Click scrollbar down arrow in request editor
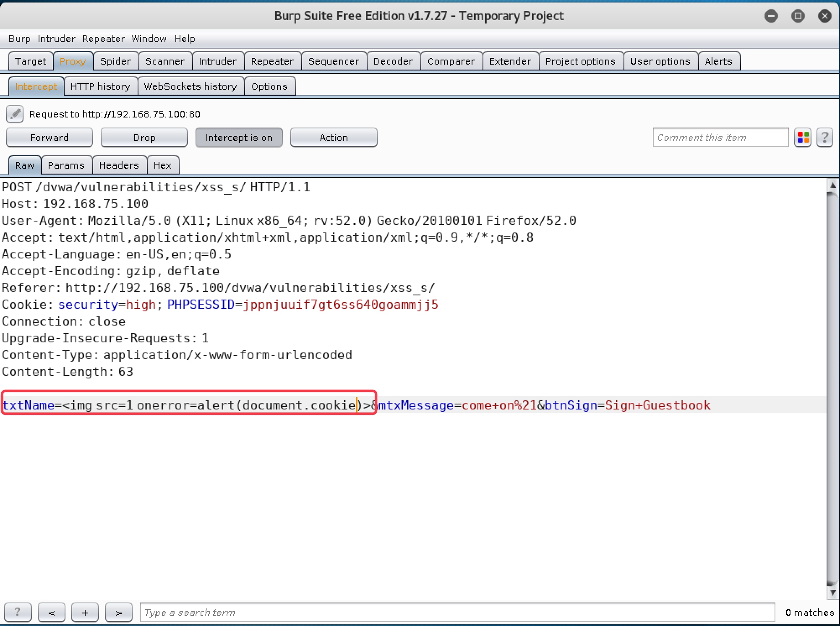 (x=832, y=592)
